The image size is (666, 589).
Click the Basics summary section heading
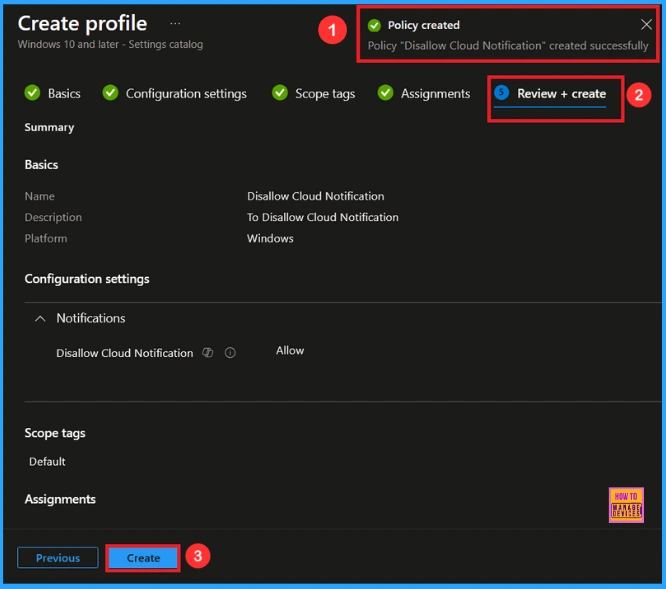pyautogui.click(x=41, y=164)
